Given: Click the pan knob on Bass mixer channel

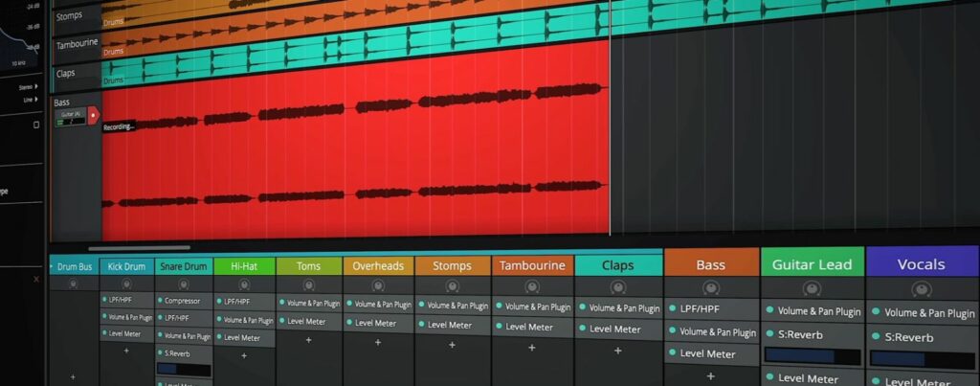Looking at the screenshot, I should click(710, 287).
